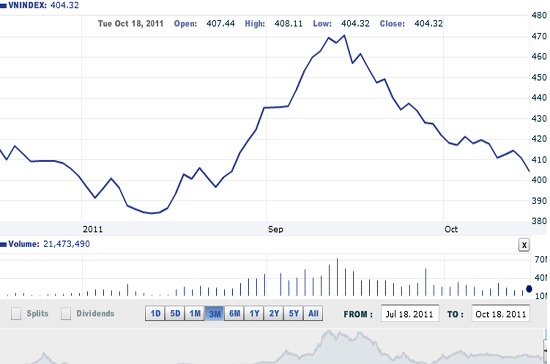The height and width of the screenshot is (364, 550).
Task: Click the 400 price axis label
Action: pyautogui.click(x=539, y=180)
